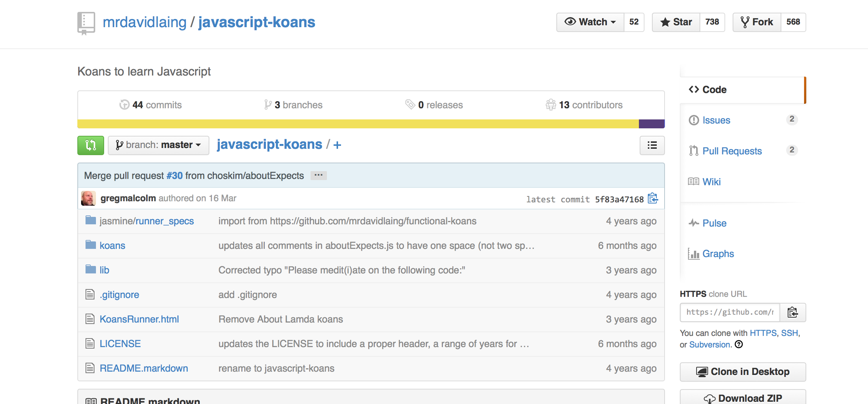Click the Graphs bar chart icon
The height and width of the screenshot is (404, 868).
point(694,254)
